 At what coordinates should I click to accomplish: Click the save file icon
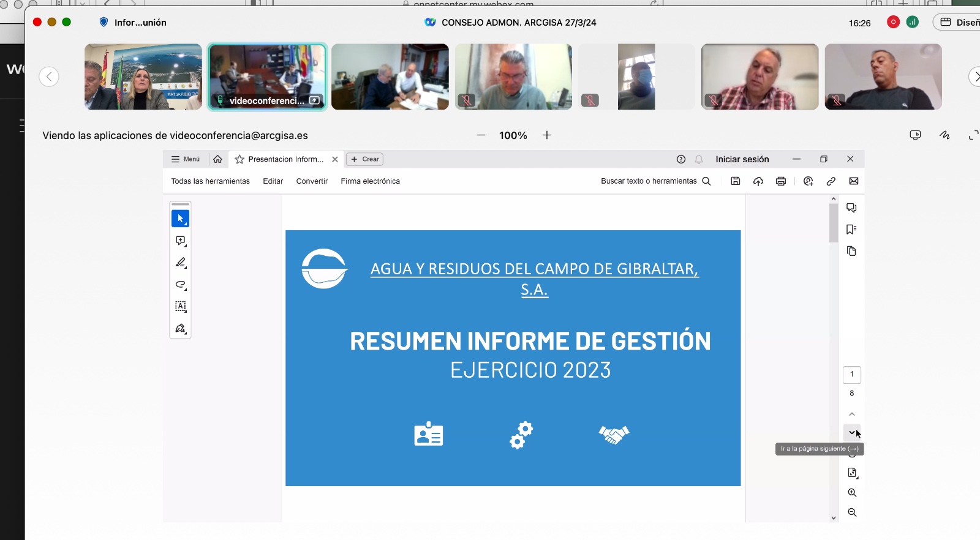click(x=736, y=181)
